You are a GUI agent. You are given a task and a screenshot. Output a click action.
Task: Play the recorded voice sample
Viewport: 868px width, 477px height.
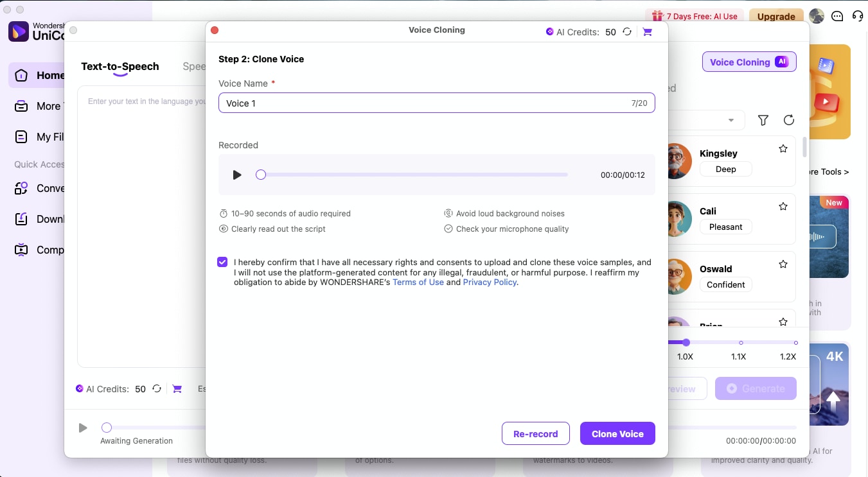tap(237, 175)
